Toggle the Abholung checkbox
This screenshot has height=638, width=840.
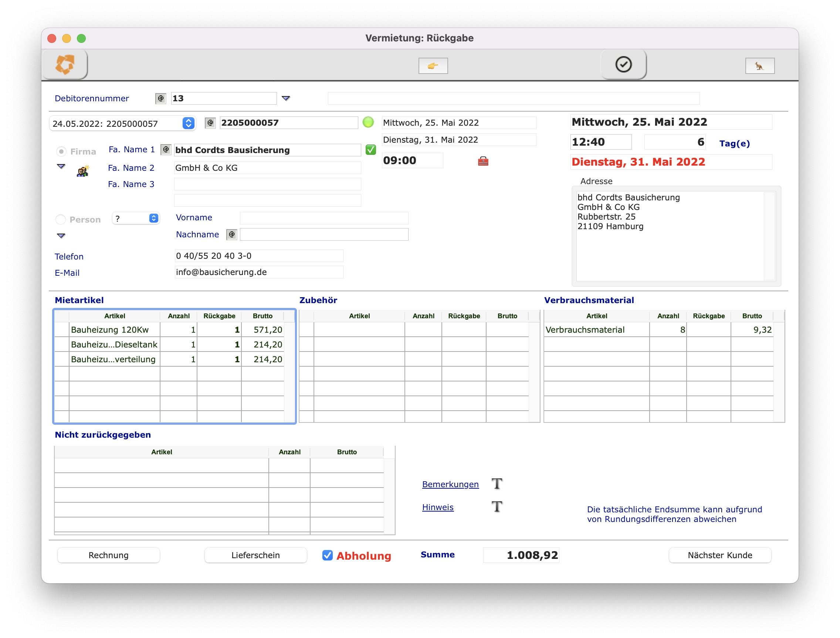327,555
